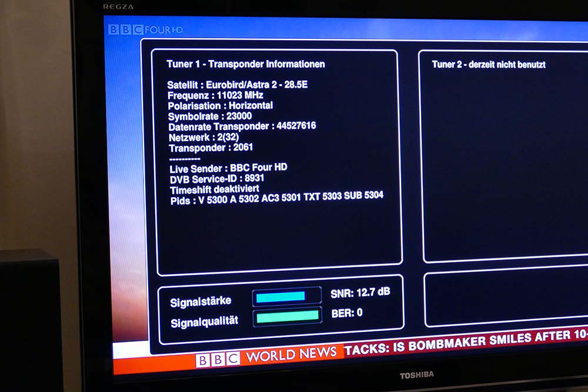The height and width of the screenshot is (392, 588).
Task: Click the SNR 12.7 dB reading
Action: point(360,293)
